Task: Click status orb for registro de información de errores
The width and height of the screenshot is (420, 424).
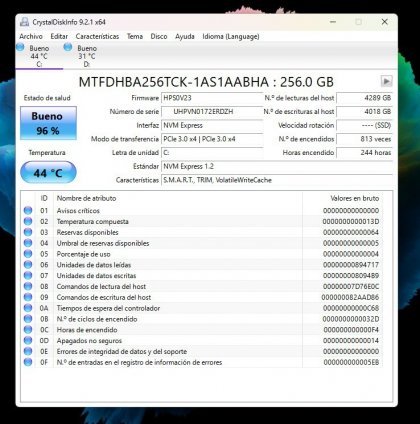Action: point(28,362)
